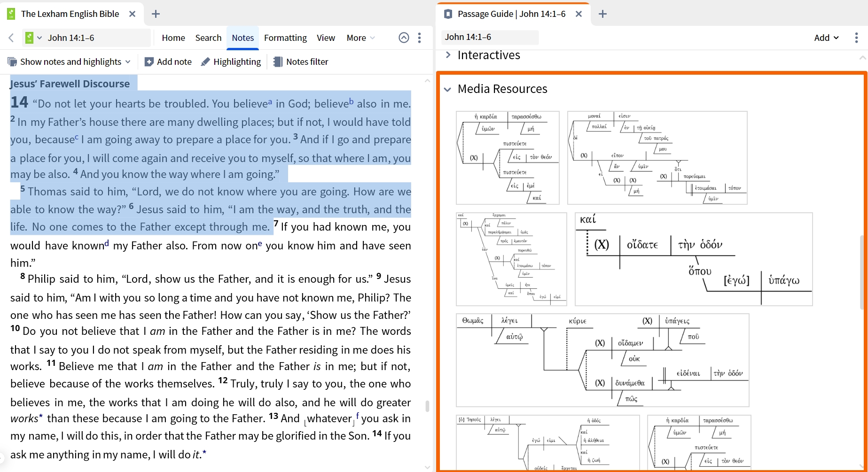Image resolution: width=868 pixels, height=472 pixels.
Task: Add a new tab next to Lexham Bible
Action: [156, 14]
